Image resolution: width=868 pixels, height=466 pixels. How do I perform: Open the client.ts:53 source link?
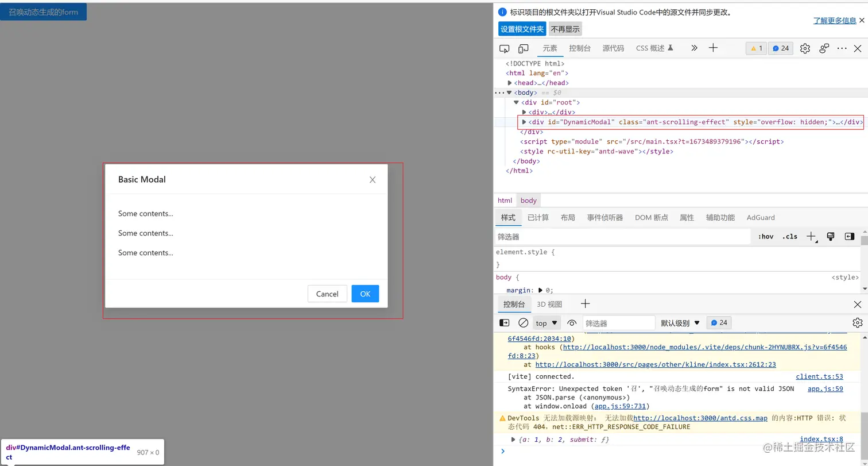pos(819,376)
